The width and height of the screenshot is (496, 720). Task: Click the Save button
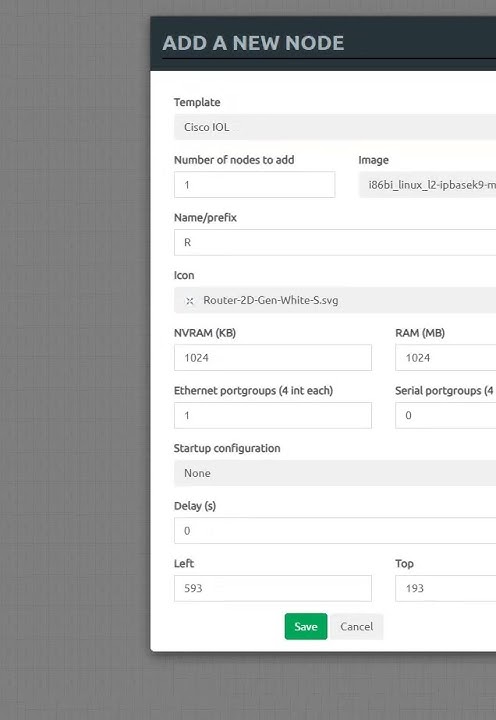[x=306, y=626]
